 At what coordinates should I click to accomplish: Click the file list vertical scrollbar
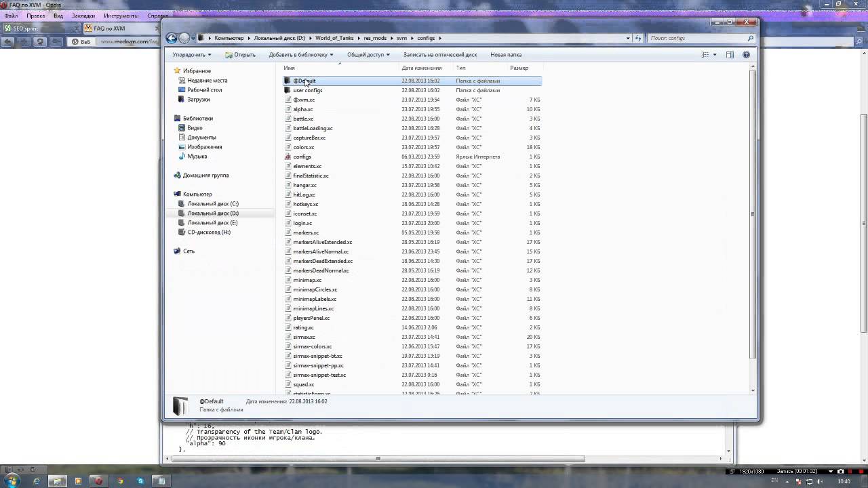[x=752, y=214]
